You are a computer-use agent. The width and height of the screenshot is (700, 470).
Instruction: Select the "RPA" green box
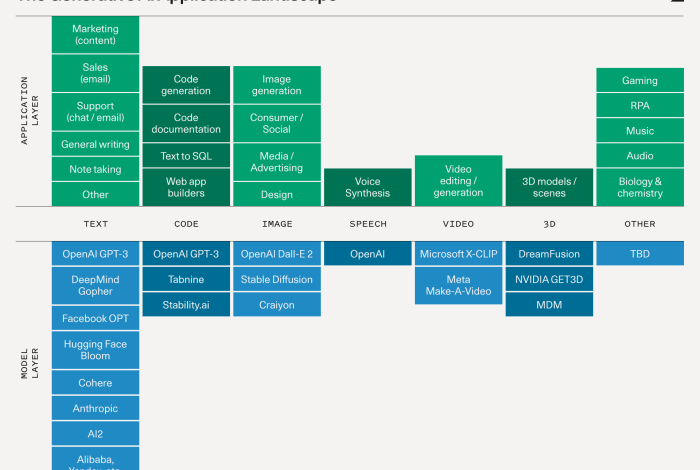click(640, 105)
